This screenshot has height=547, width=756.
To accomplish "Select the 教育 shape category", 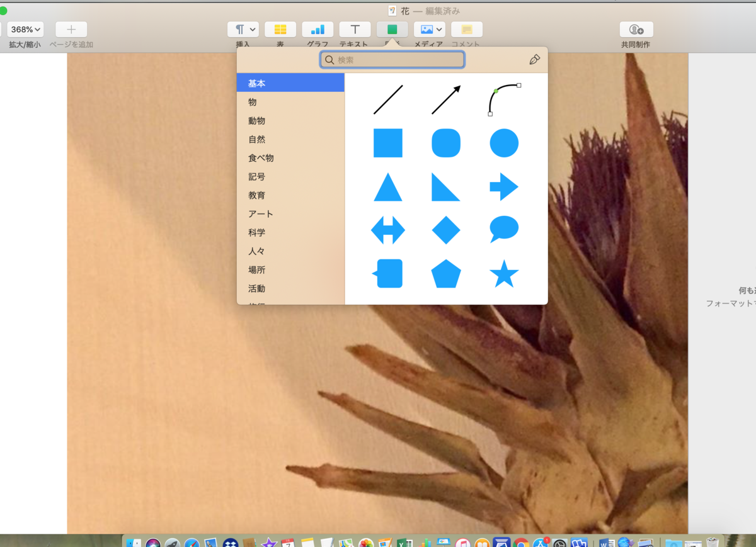I will (x=290, y=195).
